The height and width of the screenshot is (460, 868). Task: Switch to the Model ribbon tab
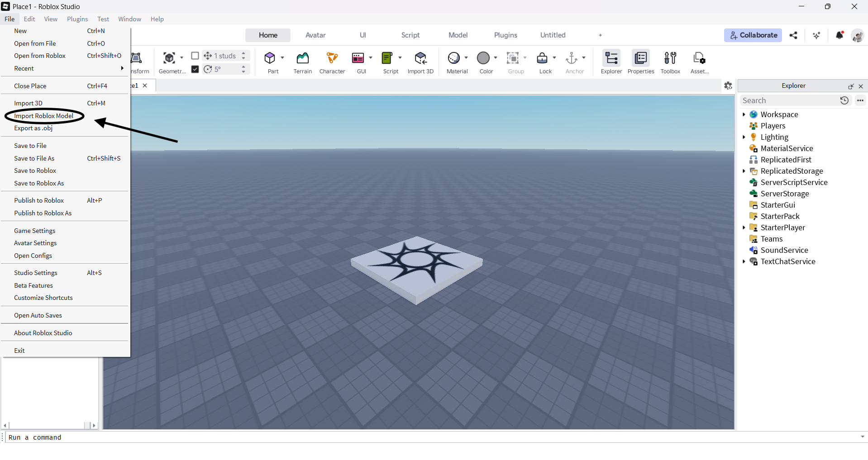coord(458,35)
